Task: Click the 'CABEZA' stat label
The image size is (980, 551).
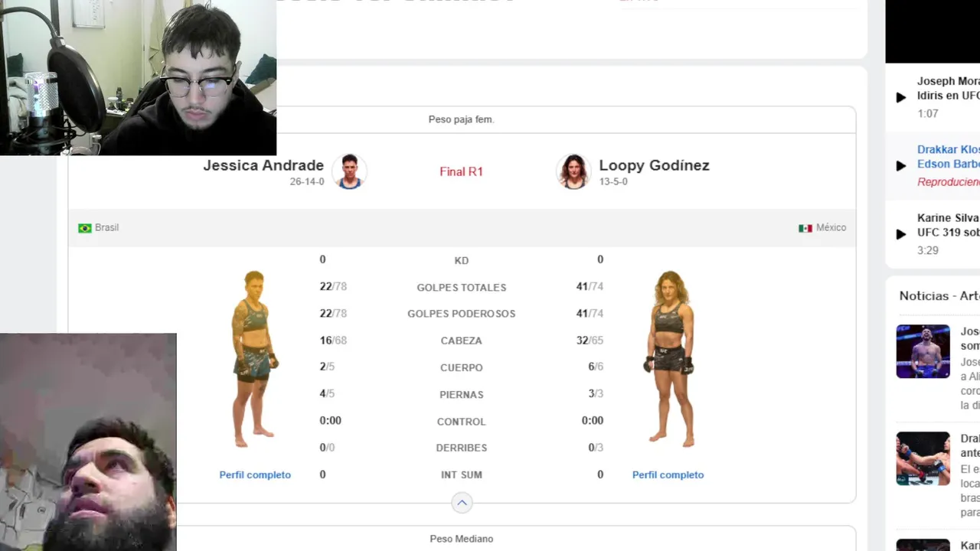Action: [461, 341]
